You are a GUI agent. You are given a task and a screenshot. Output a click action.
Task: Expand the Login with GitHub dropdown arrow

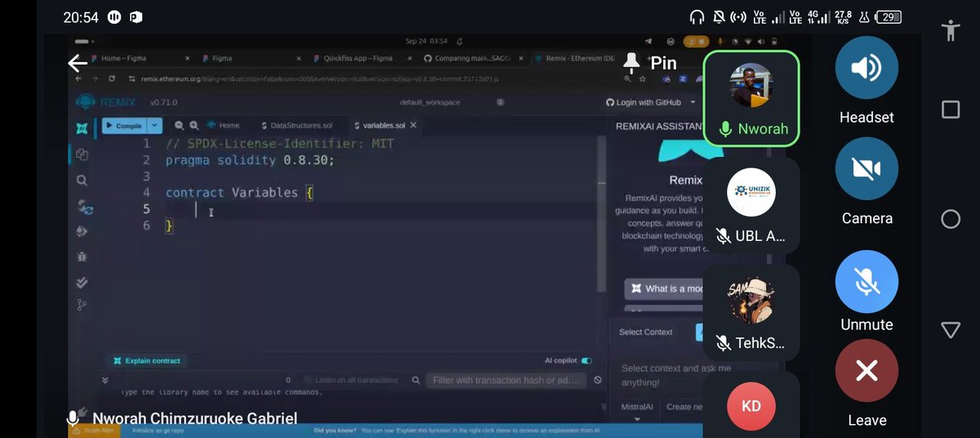693,102
